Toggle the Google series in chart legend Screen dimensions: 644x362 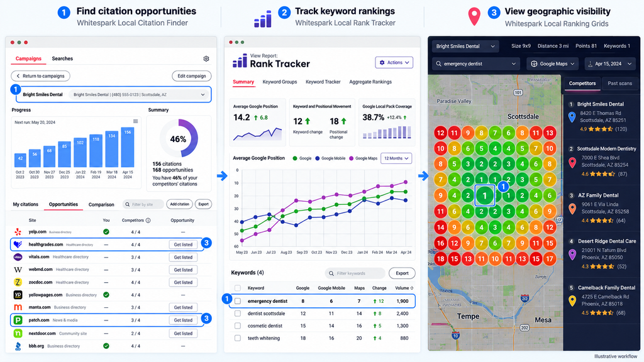click(x=302, y=158)
